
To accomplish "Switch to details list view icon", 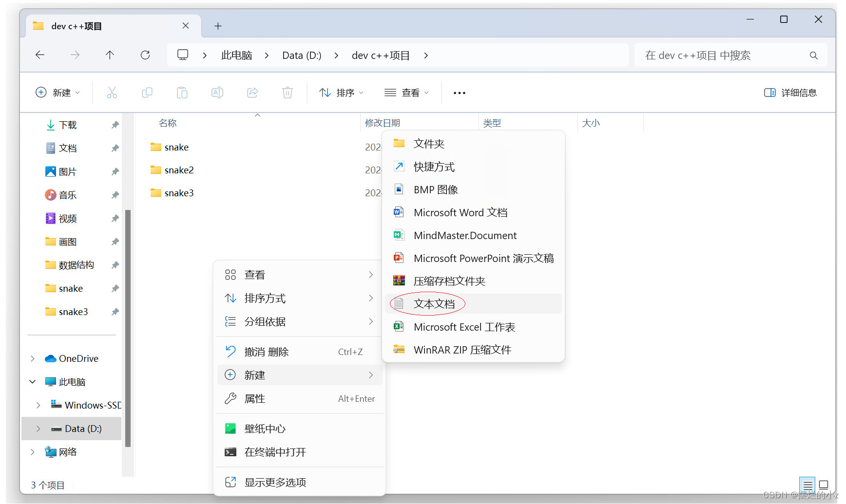I will click(x=808, y=485).
